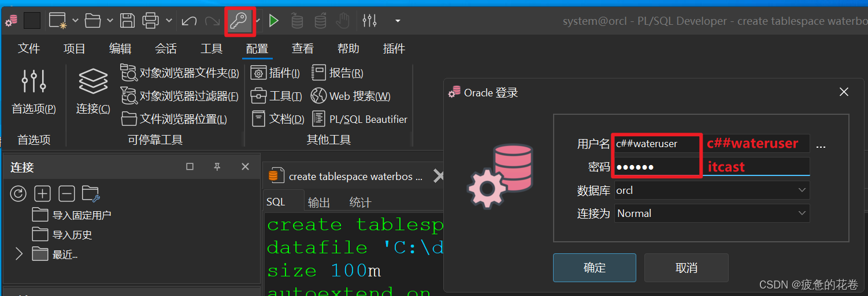The image size is (868, 296).
Task: Open Web 搜索(W) configuration
Action: point(351,96)
